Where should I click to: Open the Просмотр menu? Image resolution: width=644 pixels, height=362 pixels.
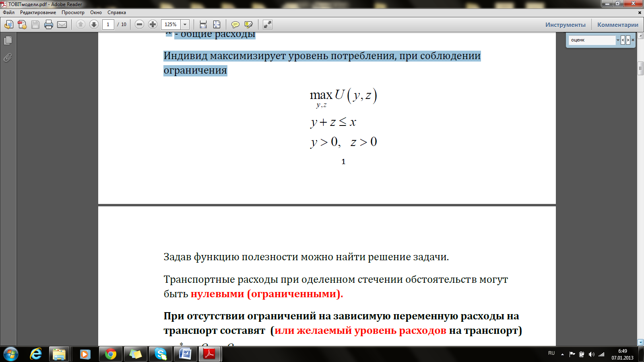point(73,12)
